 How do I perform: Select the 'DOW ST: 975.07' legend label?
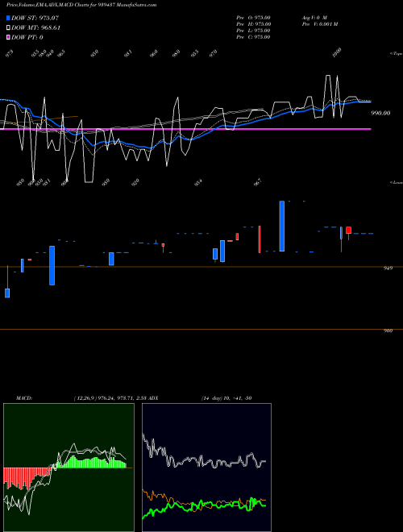click(35, 18)
